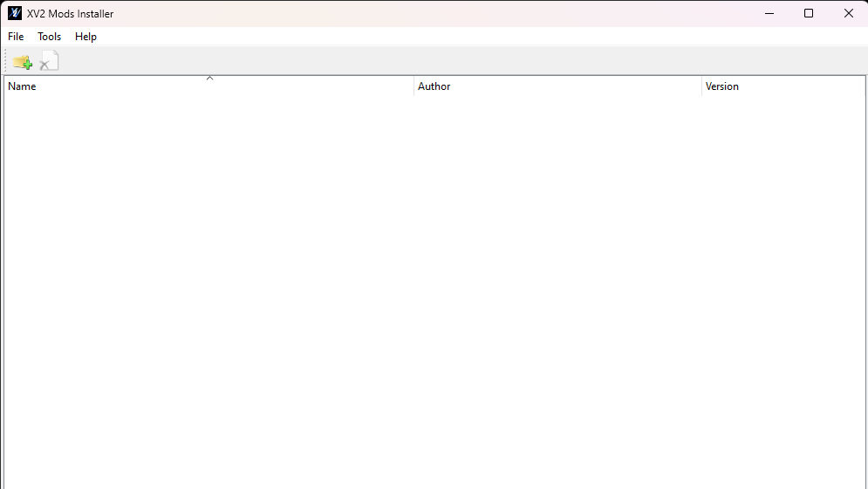Minimize the XV2 Mods Installer window
Image resolution: width=868 pixels, height=489 pixels.
[769, 13]
